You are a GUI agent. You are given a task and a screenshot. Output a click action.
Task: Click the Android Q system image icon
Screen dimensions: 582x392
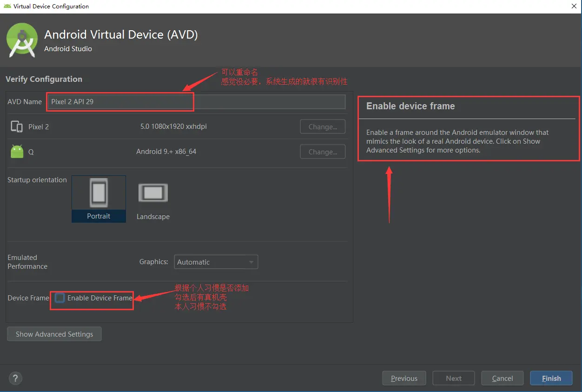[x=17, y=152]
